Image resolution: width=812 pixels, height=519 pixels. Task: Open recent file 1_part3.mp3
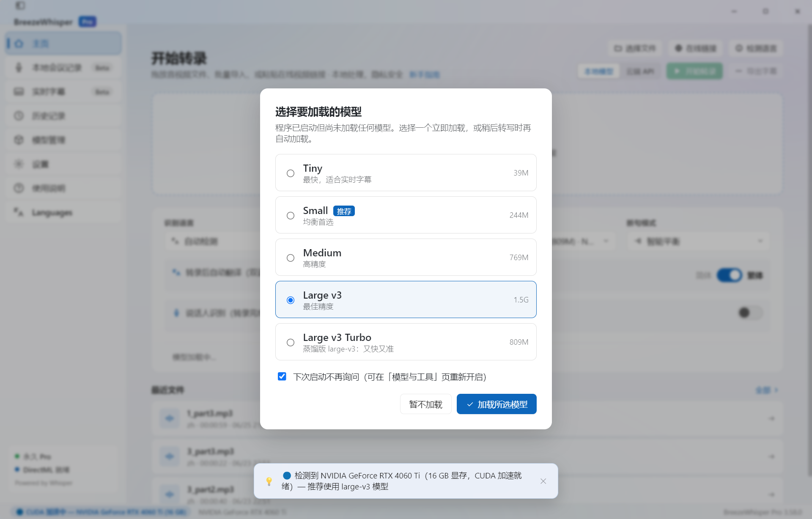[x=467, y=418]
